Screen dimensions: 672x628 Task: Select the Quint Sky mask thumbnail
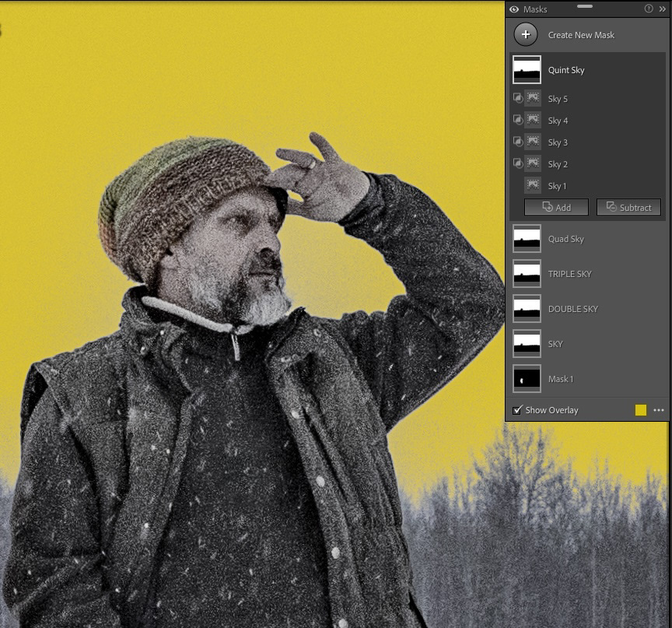point(527,69)
